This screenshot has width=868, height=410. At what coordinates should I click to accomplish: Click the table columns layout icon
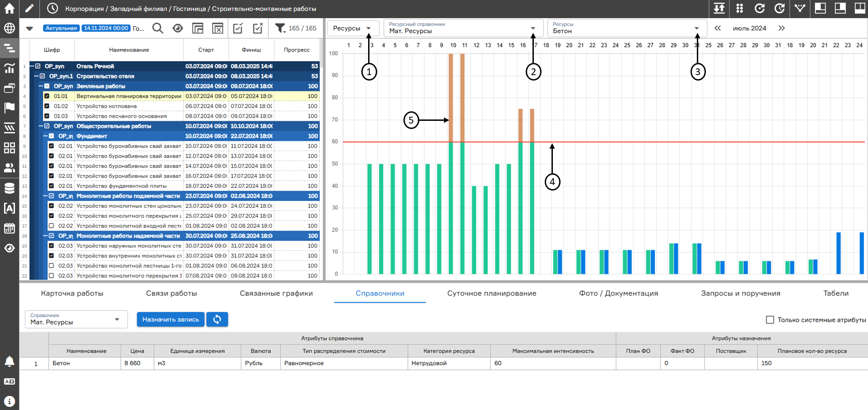(x=198, y=28)
